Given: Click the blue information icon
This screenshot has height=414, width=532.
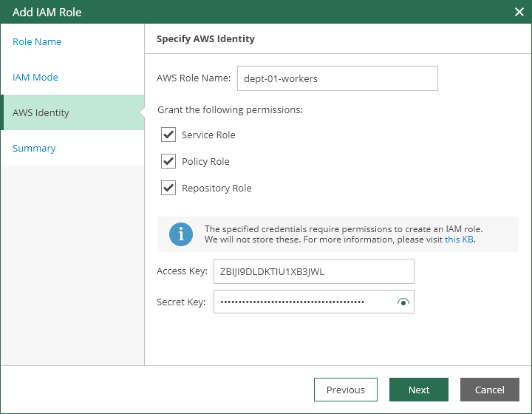Looking at the screenshot, I should (181, 234).
